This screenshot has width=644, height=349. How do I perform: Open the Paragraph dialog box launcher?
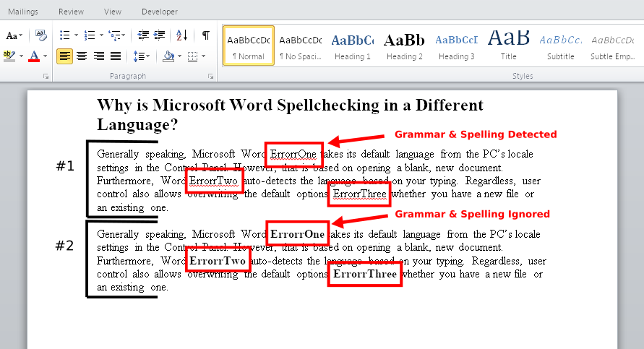(211, 77)
